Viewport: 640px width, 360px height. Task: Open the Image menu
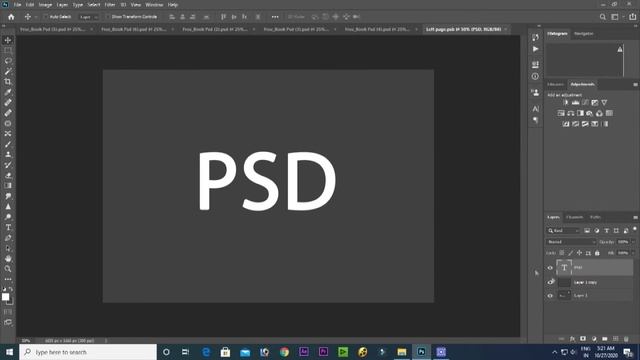45,4
